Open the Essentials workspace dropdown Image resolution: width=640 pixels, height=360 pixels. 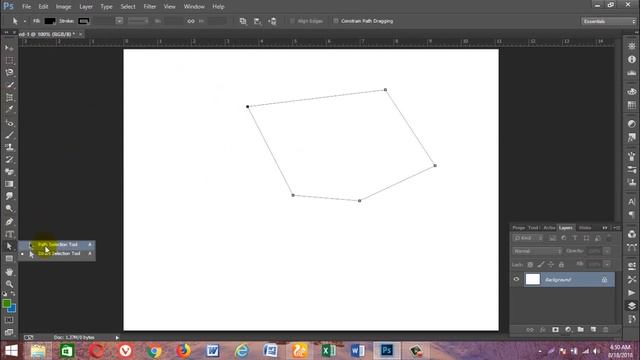pos(608,21)
